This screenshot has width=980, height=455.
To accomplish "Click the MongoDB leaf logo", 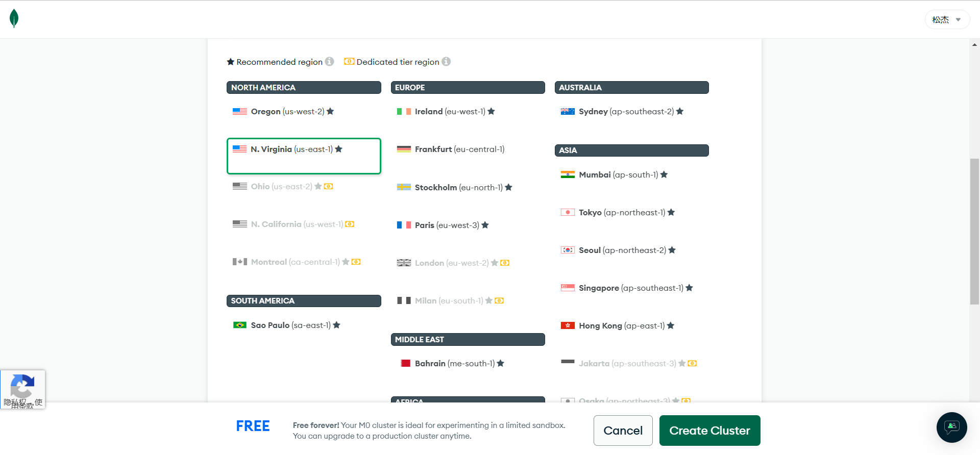I will pos(14,18).
